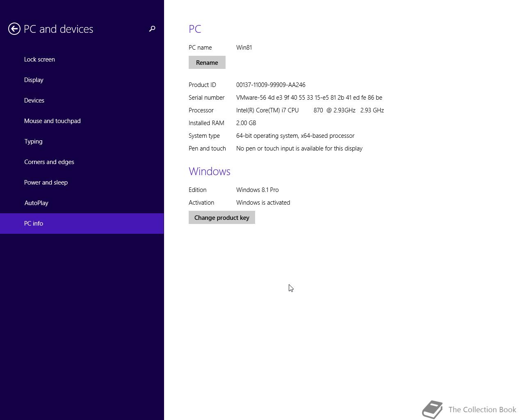Click the 64-bit operating system text

pos(295,136)
